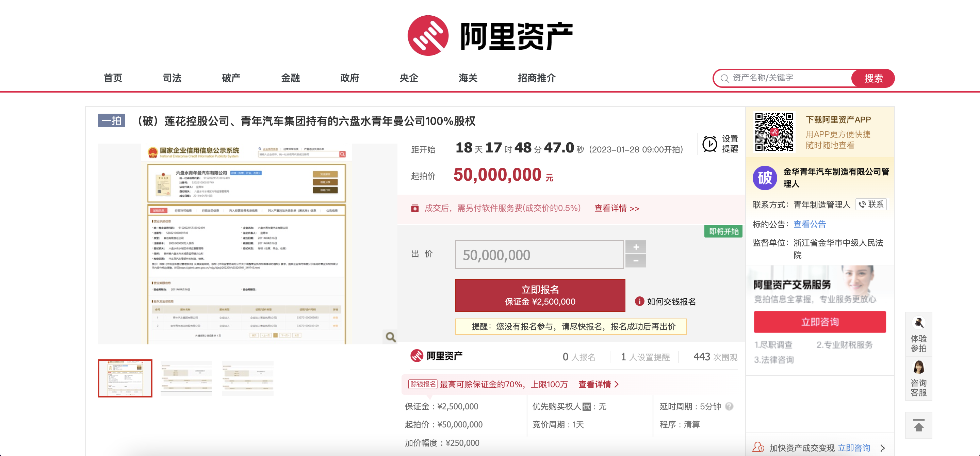Open the QR code for app download
The width and height of the screenshot is (980, 456).
774,132
